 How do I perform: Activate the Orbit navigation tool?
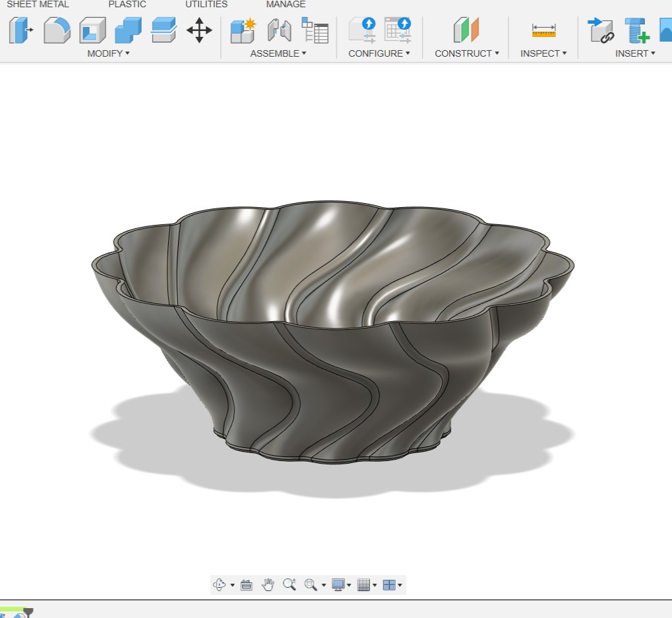[x=220, y=584]
